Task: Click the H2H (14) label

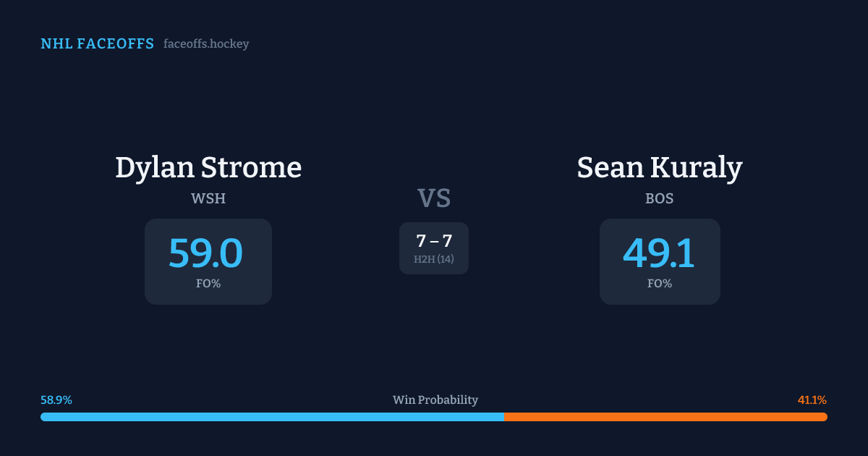Action: click(x=434, y=259)
